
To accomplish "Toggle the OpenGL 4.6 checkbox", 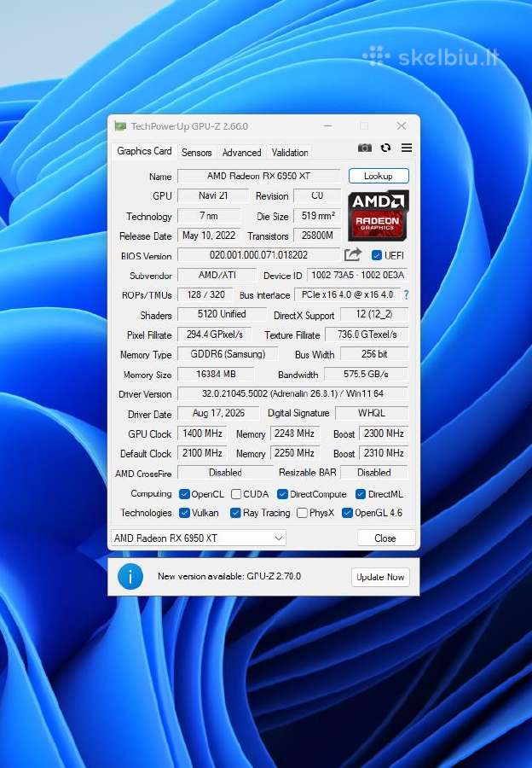I will point(347,513).
